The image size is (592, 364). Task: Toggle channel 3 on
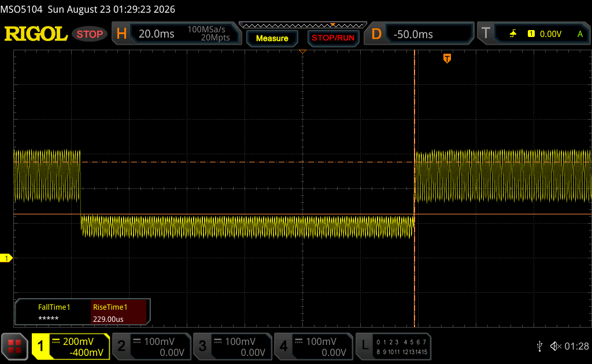pyautogui.click(x=202, y=346)
